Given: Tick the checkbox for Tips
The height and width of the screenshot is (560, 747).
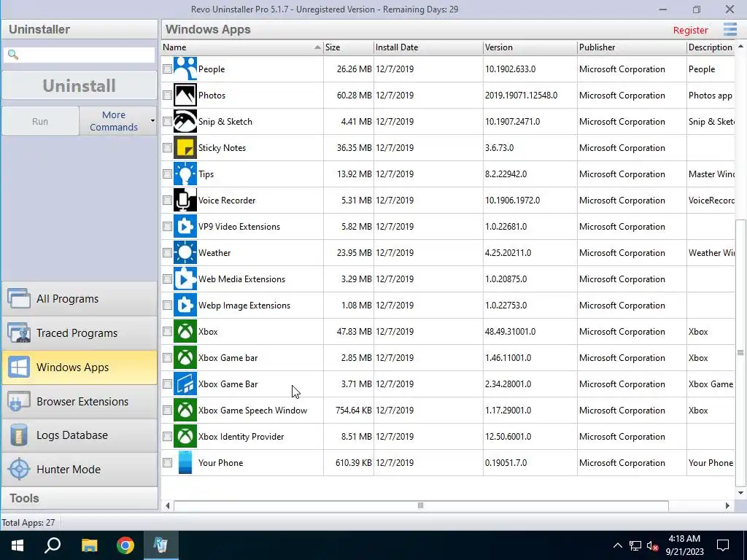Looking at the screenshot, I should pyautogui.click(x=167, y=174).
